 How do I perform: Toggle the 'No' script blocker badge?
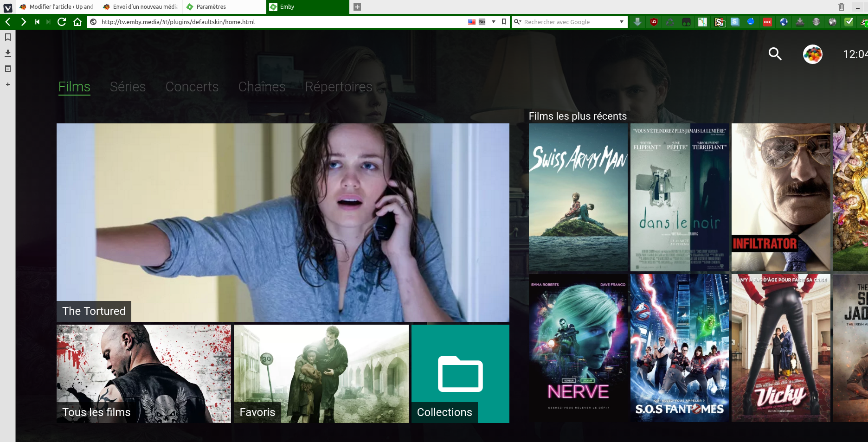click(482, 22)
